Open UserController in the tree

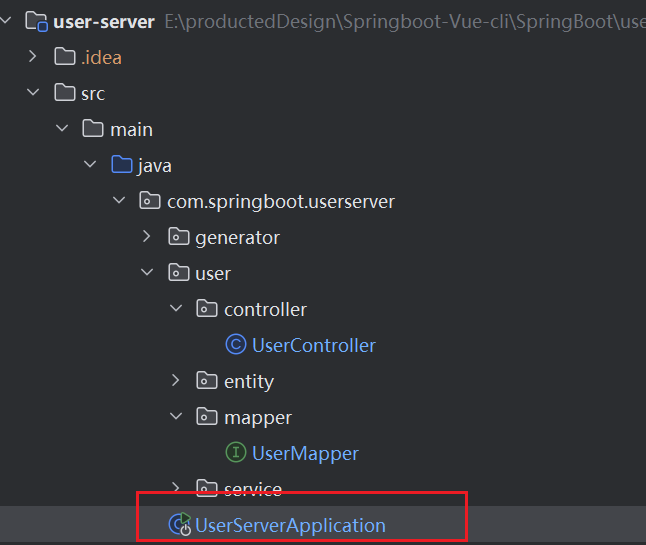pos(313,345)
